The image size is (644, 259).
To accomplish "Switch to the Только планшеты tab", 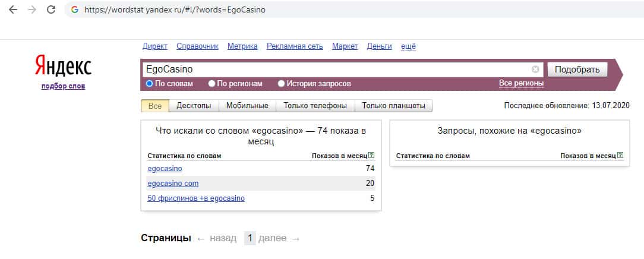I will click(393, 106).
